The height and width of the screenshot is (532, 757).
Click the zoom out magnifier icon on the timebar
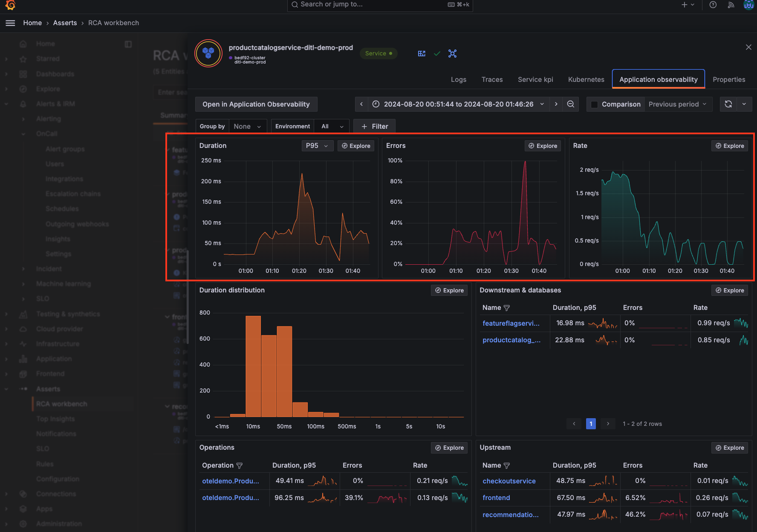[570, 104]
